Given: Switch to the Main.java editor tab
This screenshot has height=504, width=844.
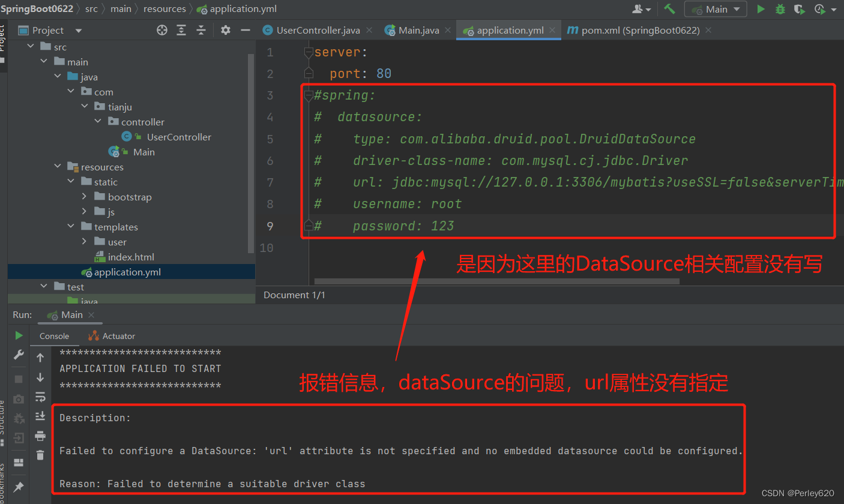Looking at the screenshot, I should click(418, 30).
